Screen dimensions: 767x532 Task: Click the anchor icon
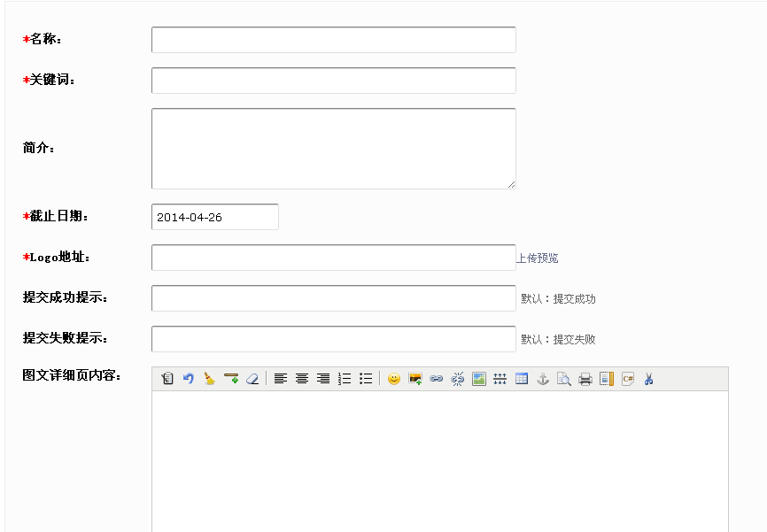pyautogui.click(x=543, y=379)
